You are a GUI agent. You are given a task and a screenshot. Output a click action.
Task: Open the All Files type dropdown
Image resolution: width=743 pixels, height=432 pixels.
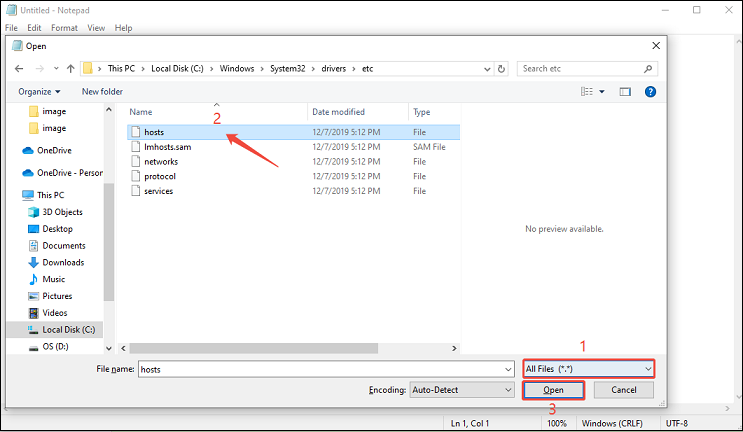point(589,369)
